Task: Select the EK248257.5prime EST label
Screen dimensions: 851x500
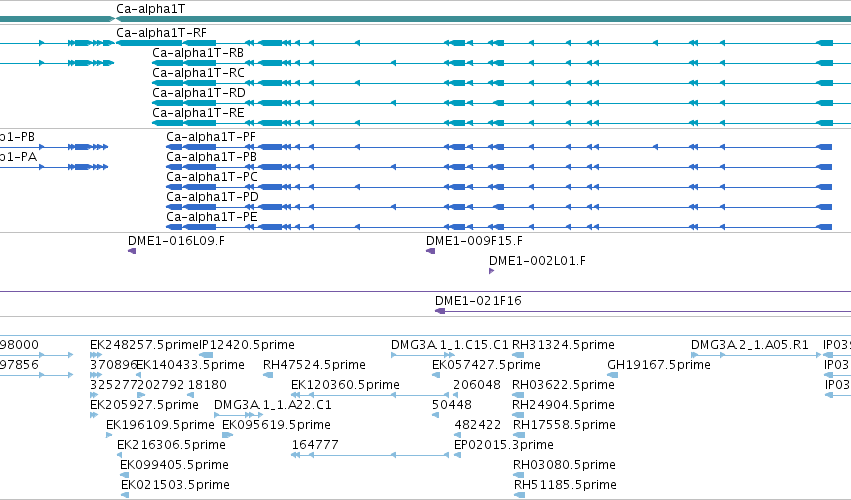Action: coord(144,345)
